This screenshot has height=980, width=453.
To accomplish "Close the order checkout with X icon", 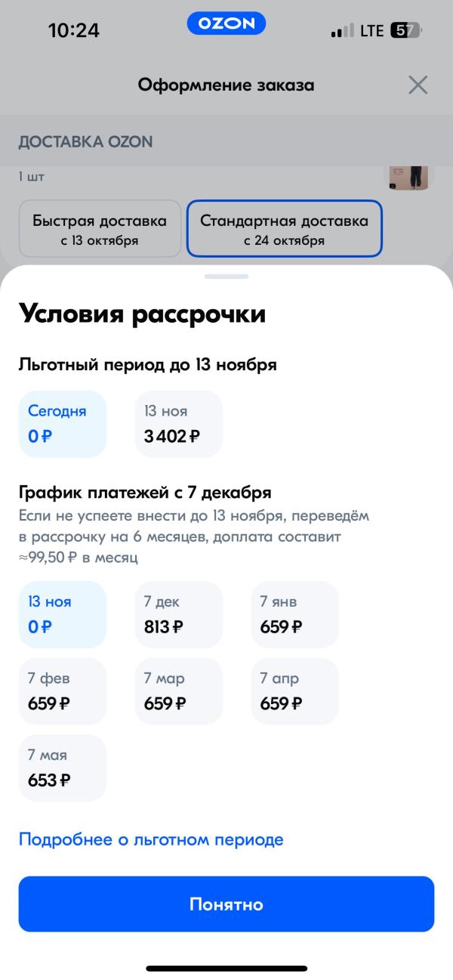I will [418, 85].
